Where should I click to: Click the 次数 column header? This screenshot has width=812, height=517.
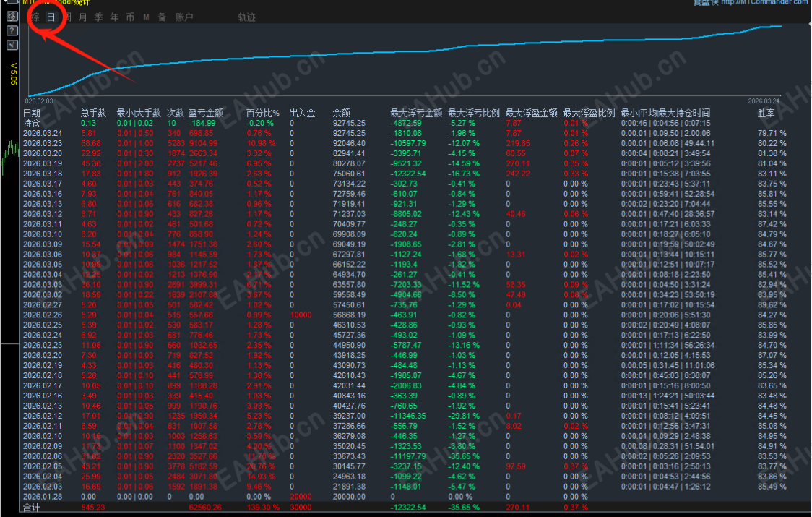[176, 113]
